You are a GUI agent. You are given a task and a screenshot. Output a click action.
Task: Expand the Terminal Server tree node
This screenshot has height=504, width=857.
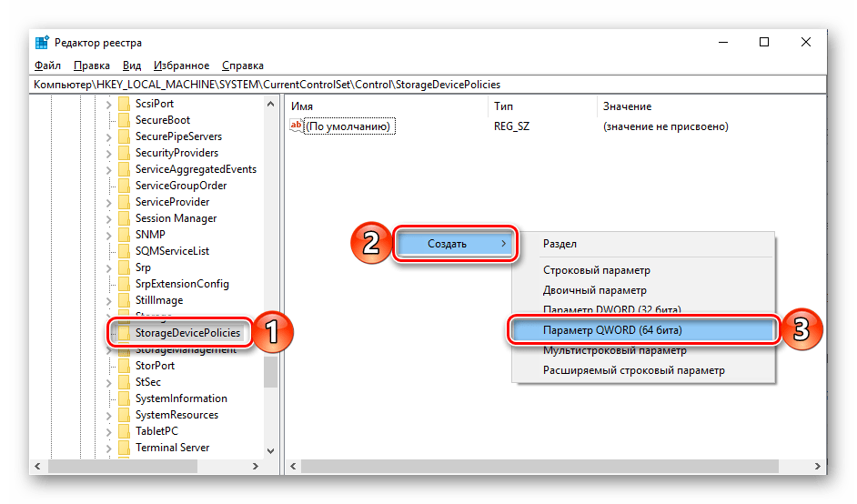[x=108, y=449]
